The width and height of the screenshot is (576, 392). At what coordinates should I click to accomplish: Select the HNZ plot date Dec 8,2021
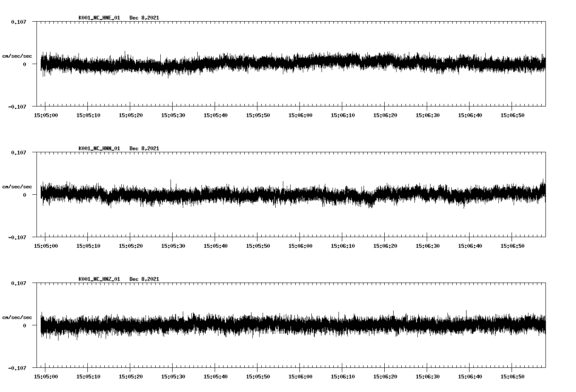pos(144,279)
